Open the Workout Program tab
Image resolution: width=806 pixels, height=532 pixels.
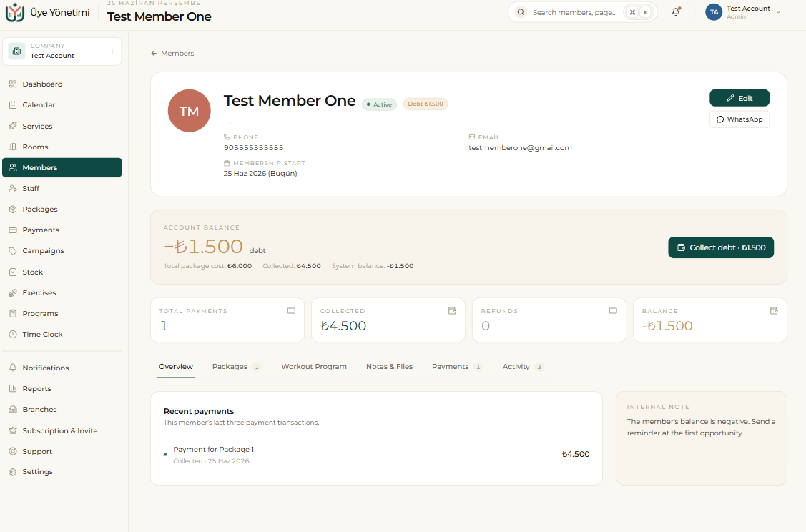click(x=313, y=367)
